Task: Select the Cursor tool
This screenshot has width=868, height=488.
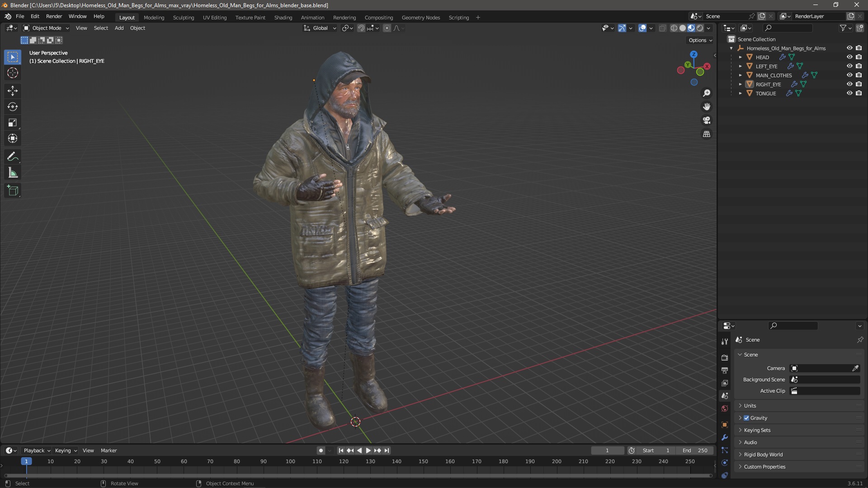Action: pyautogui.click(x=13, y=73)
